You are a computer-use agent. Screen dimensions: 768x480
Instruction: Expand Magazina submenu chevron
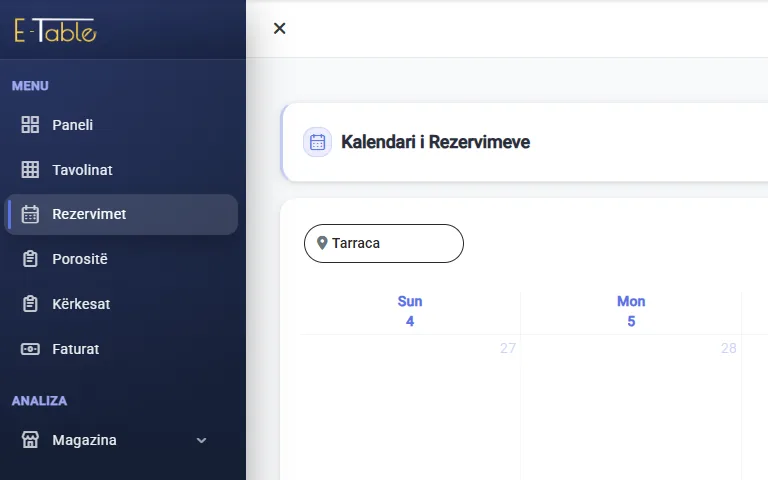[201, 440]
